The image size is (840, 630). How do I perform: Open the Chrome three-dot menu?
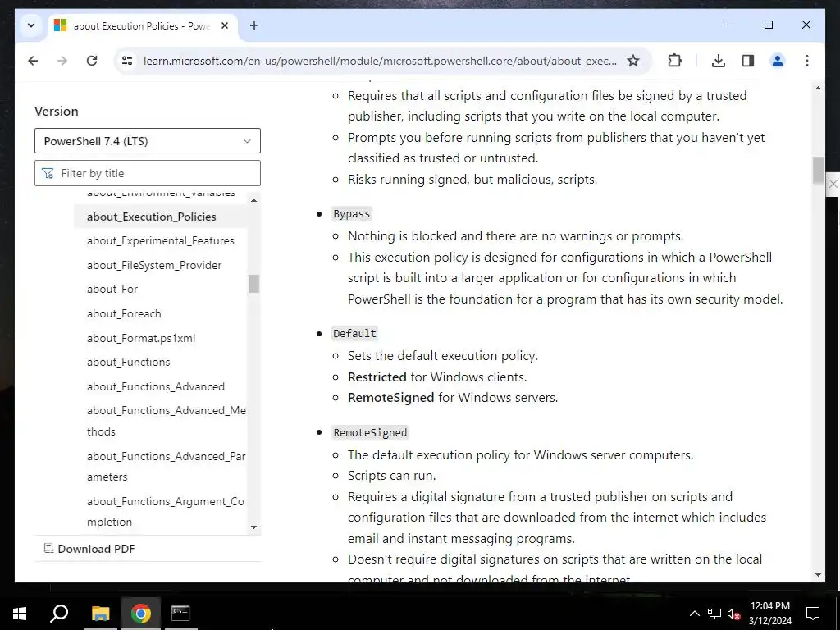tap(807, 61)
